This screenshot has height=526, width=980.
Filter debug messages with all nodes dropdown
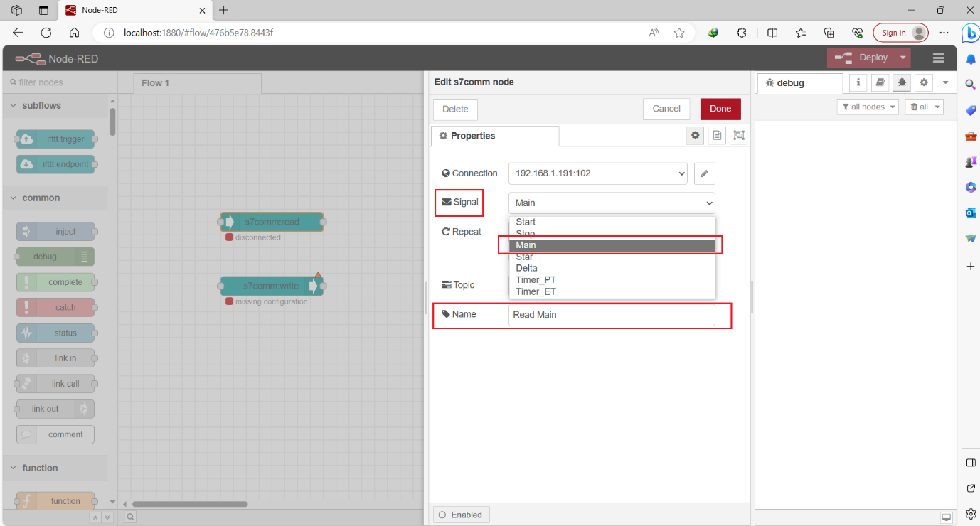868,106
